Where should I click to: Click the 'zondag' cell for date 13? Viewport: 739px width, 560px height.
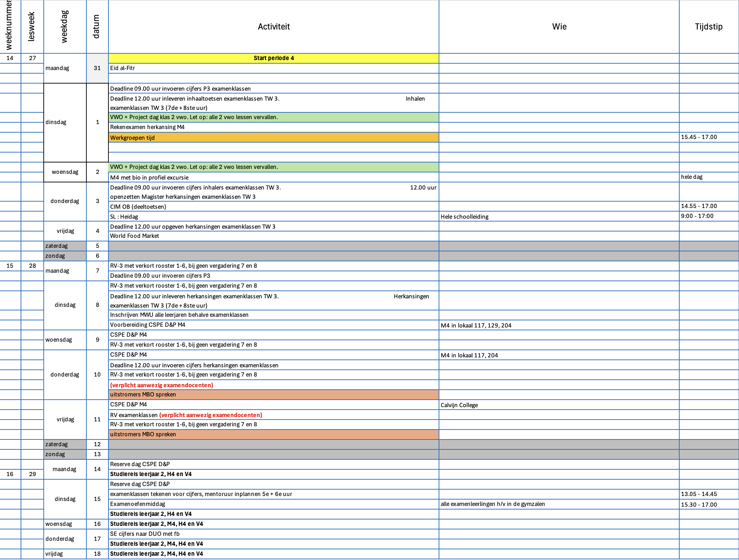[x=65, y=454]
